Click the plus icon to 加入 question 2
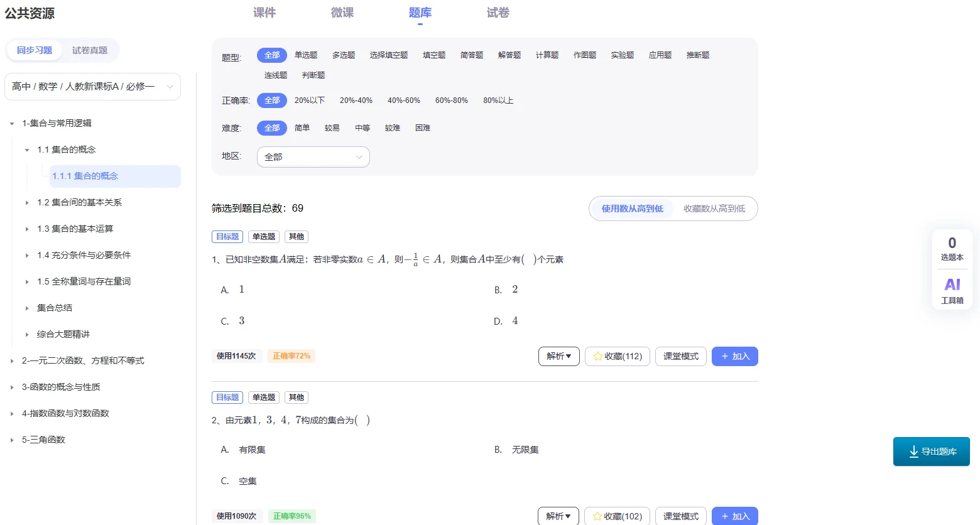 coord(726,516)
